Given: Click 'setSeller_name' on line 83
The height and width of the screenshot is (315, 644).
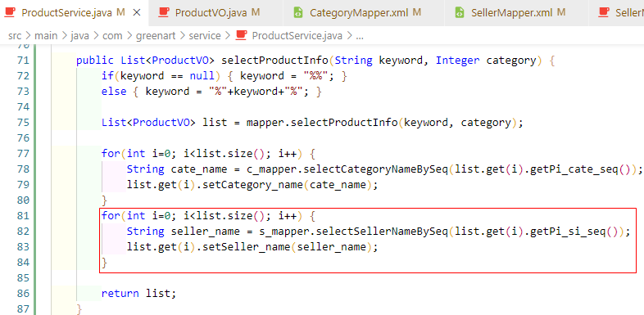Looking at the screenshot, I should [x=247, y=247].
